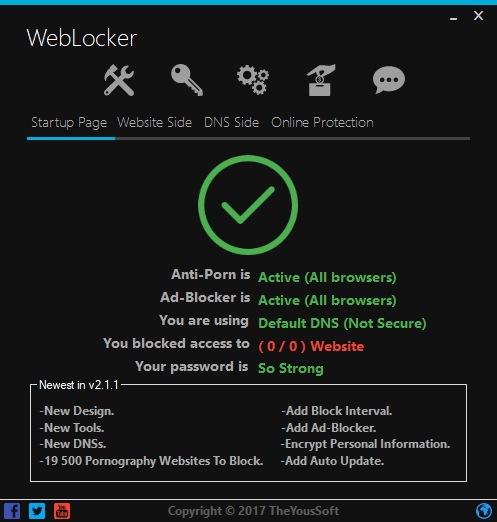Switch to the Website Side tab

pos(154,123)
